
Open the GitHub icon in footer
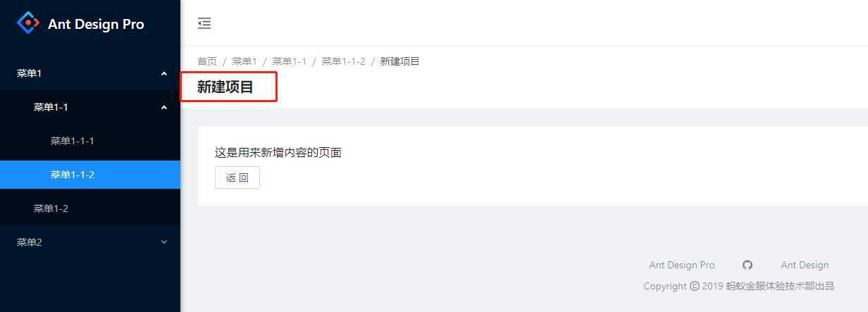tap(748, 265)
